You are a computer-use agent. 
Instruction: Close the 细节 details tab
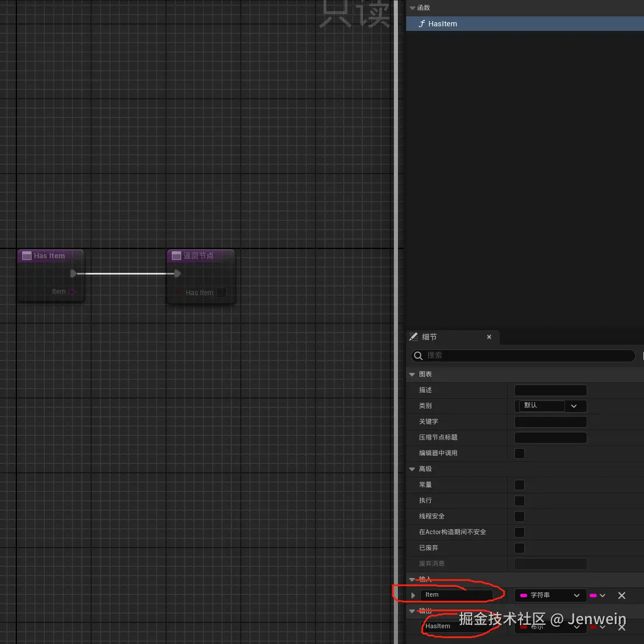coord(489,337)
